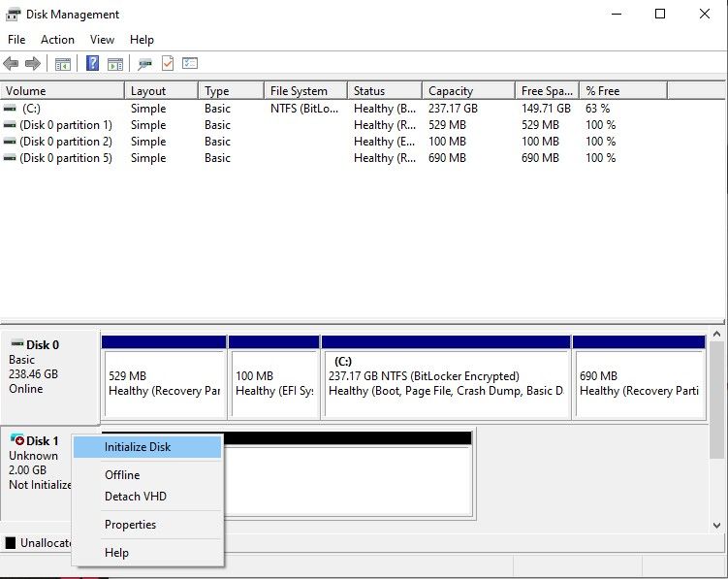Click the scroll down arrow of graphical view

point(717,525)
